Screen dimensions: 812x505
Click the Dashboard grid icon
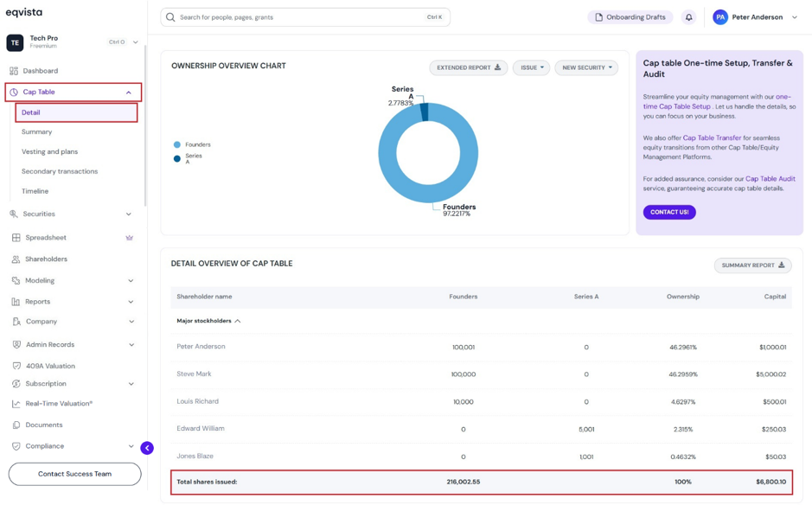click(x=14, y=71)
